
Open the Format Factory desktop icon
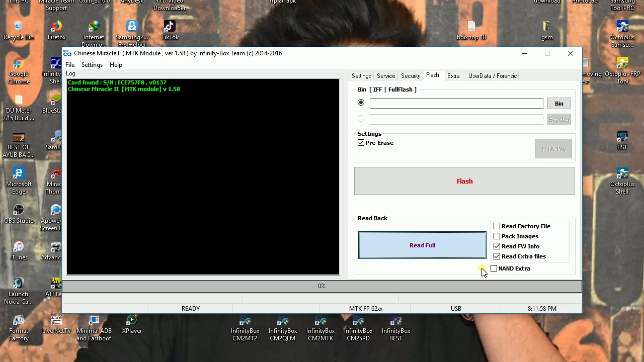(x=19, y=328)
